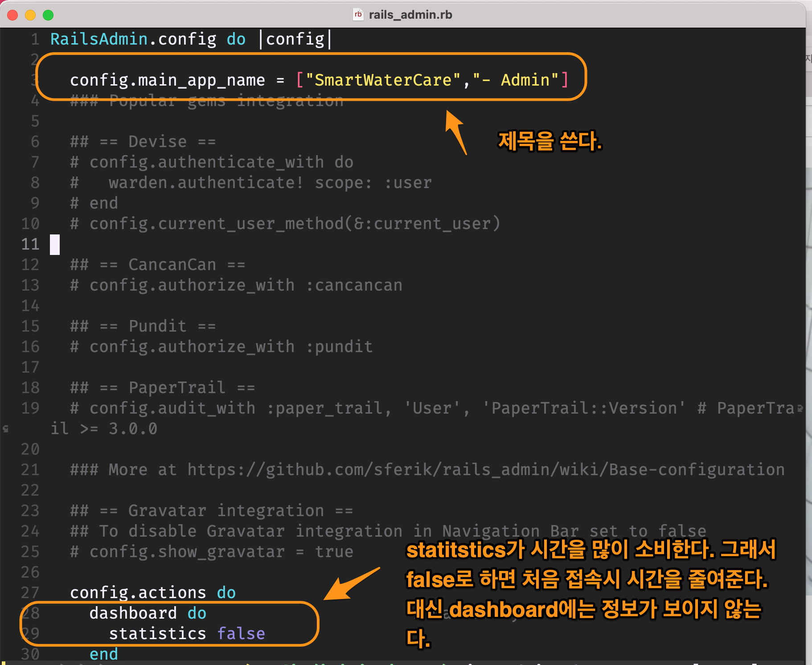The height and width of the screenshot is (665, 812).
Task: Click the false value after statistics
Action: tap(241, 634)
